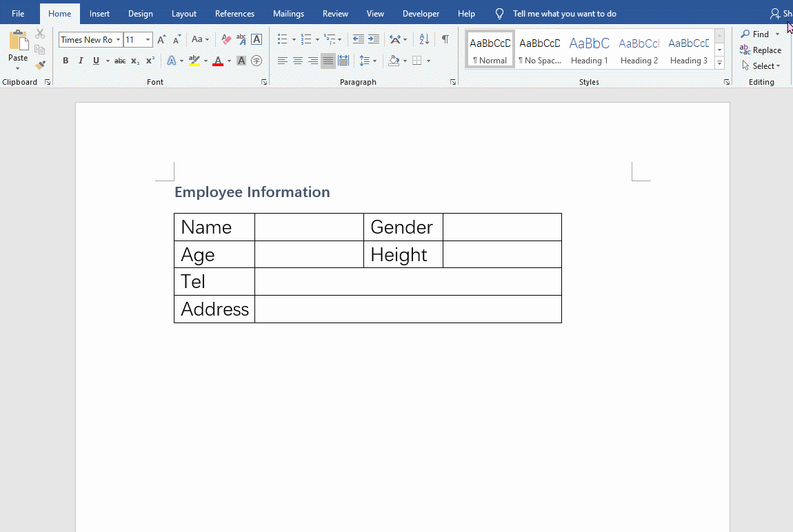Screen dimensions: 793x532
Task: Switch to the Design tab
Action: point(141,14)
